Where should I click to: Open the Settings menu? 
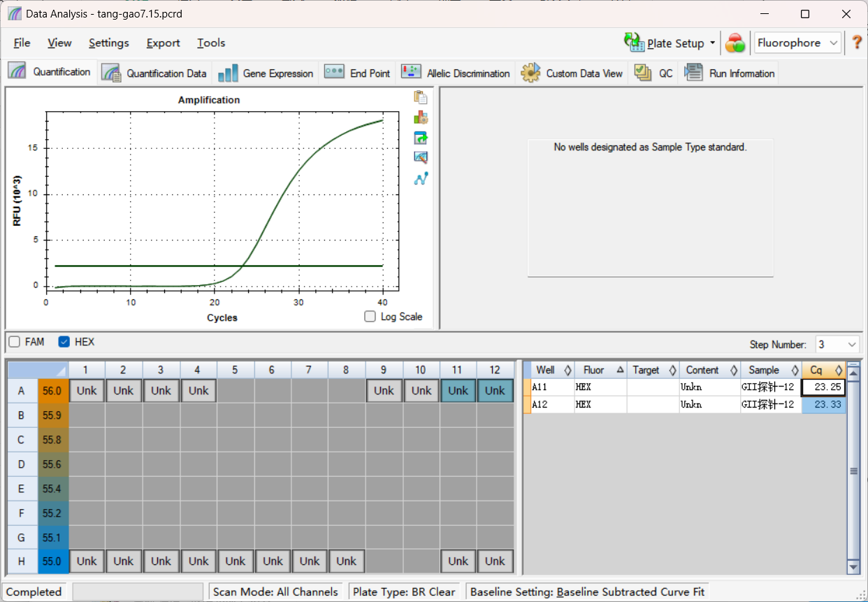tap(108, 43)
